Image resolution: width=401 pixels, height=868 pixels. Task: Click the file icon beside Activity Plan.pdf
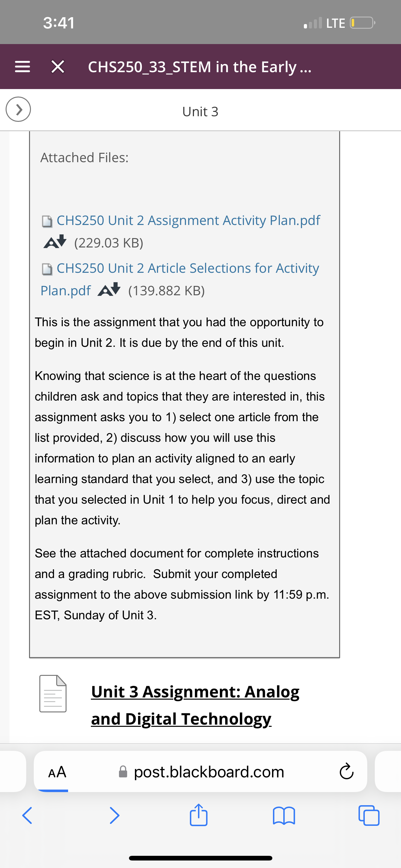[47, 222]
